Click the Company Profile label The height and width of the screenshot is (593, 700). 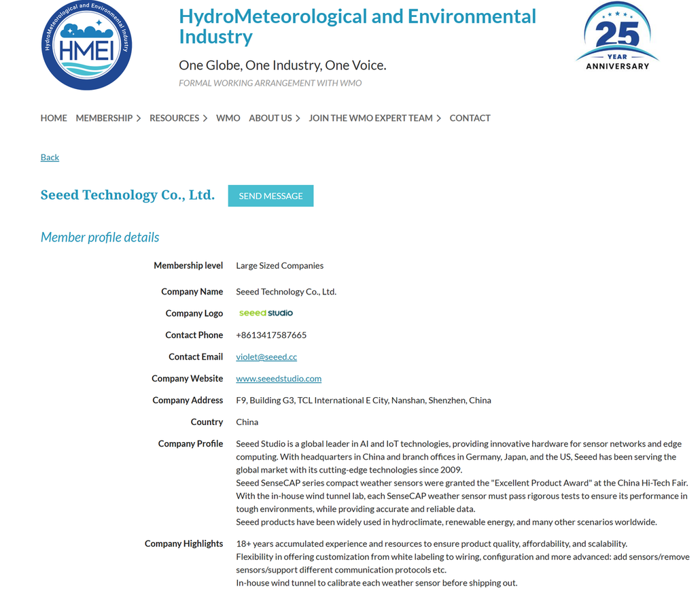click(190, 444)
